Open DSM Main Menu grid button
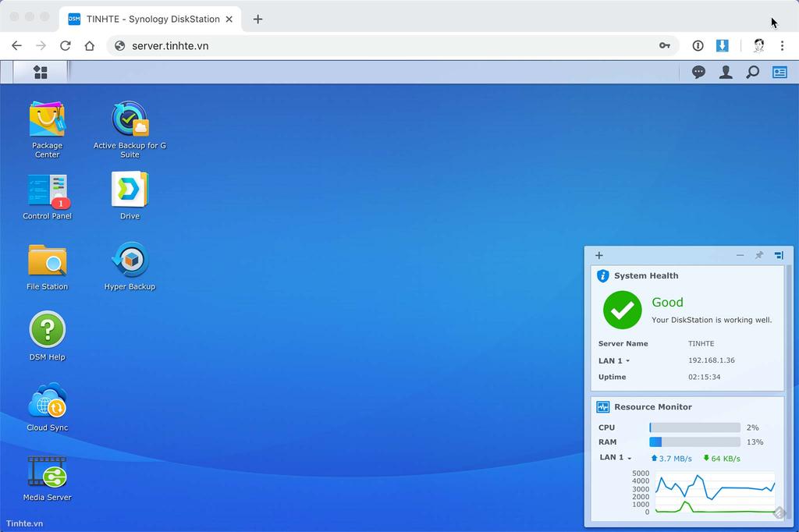The image size is (799, 532). point(41,73)
